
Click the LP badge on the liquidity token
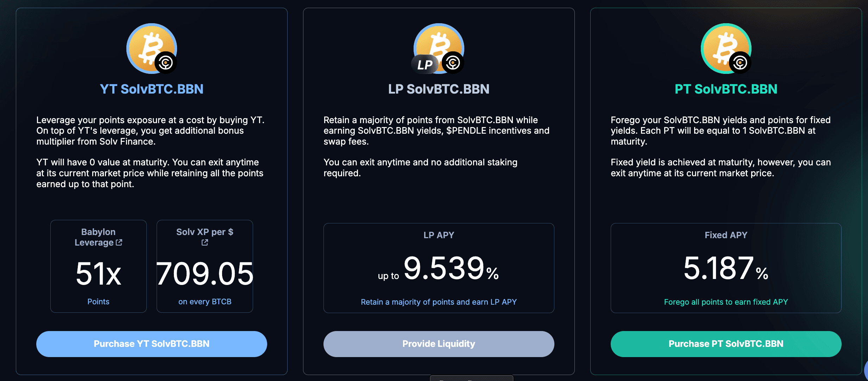[x=424, y=64]
